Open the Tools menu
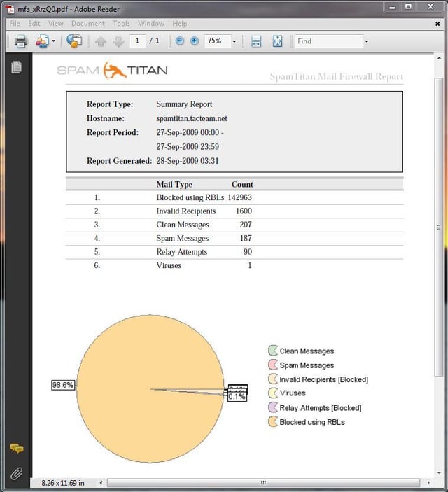 (x=121, y=24)
